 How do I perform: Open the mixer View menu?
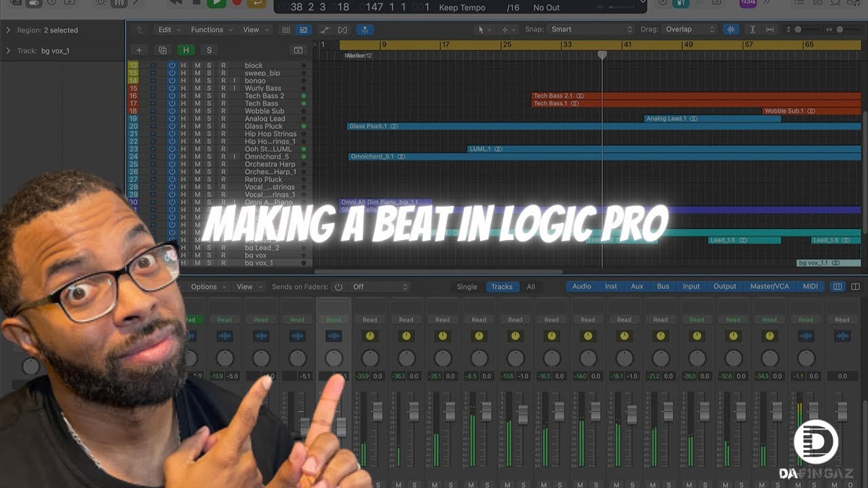coord(249,287)
